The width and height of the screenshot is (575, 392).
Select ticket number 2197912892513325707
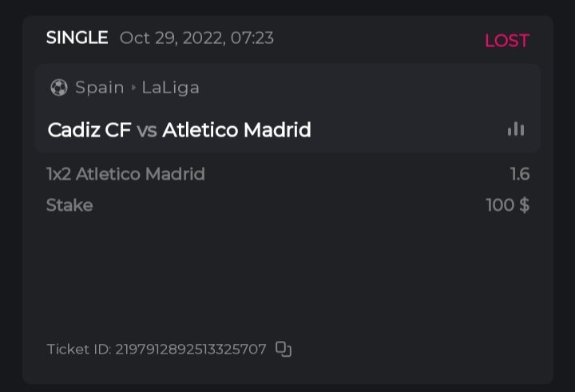coord(190,350)
